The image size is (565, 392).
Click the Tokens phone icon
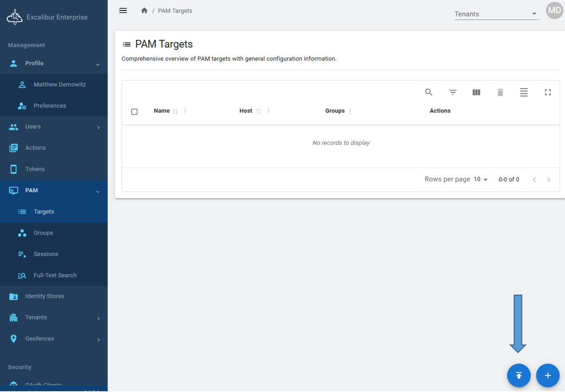(14, 169)
